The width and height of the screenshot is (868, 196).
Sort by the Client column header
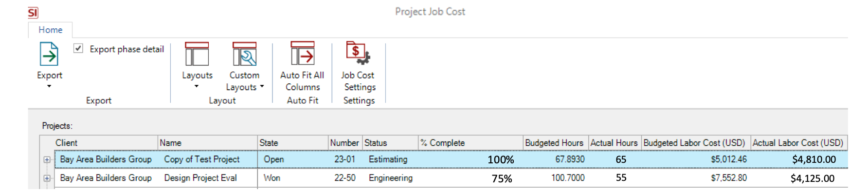(x=106, y=143)
